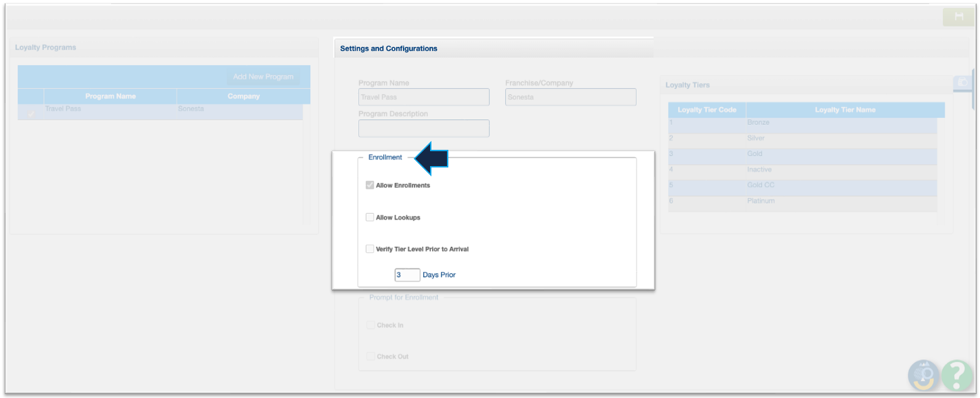Image resolution: width=980 pixels, height=398 pixels.
Task: Click the Franchise/Company field
Action: coord(570,97)
